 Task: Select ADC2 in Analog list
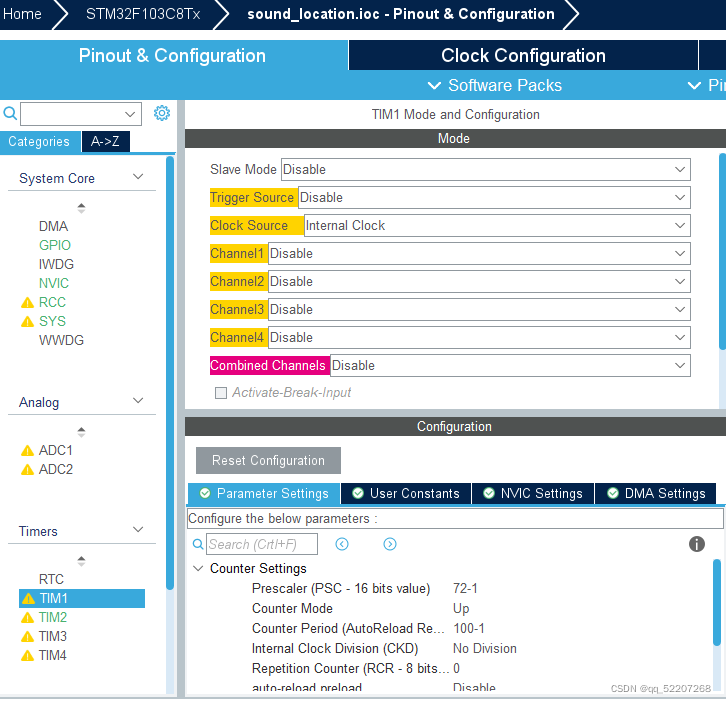pos(56,470)
